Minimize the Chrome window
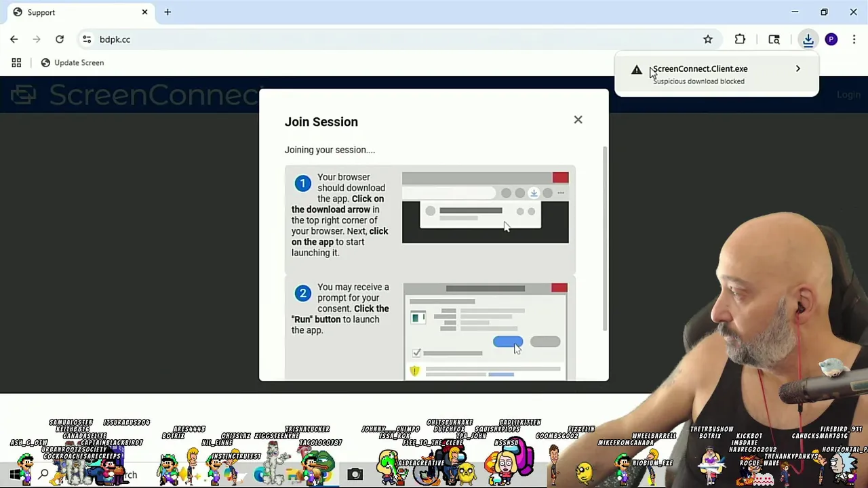This screenshot has width=868, height=488. (795, 12)
